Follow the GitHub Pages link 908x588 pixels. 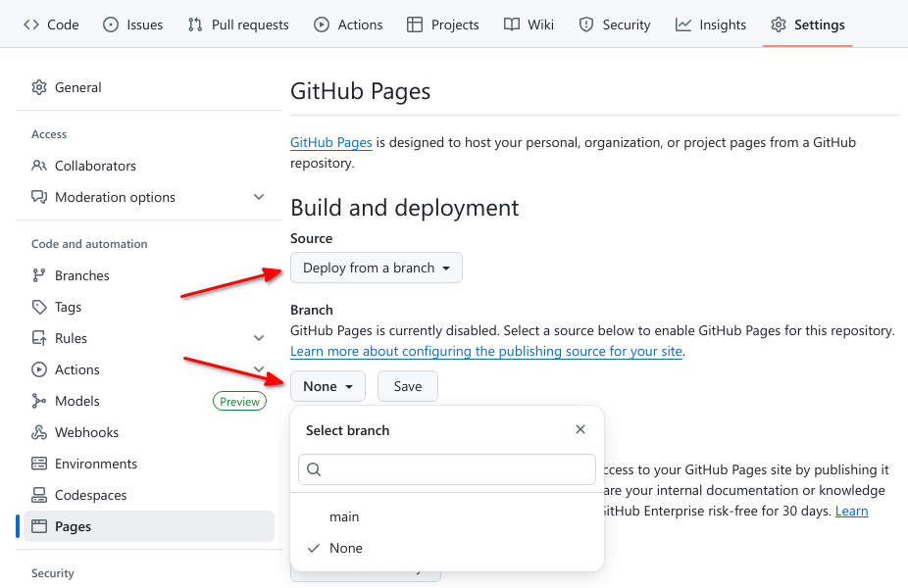331,142
